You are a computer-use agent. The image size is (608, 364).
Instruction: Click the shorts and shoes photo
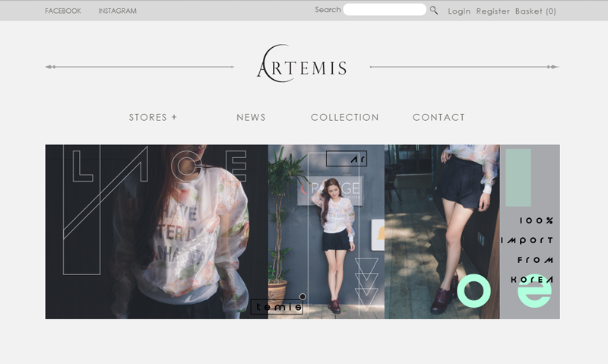pyautogui.click(x=442, y=232)
